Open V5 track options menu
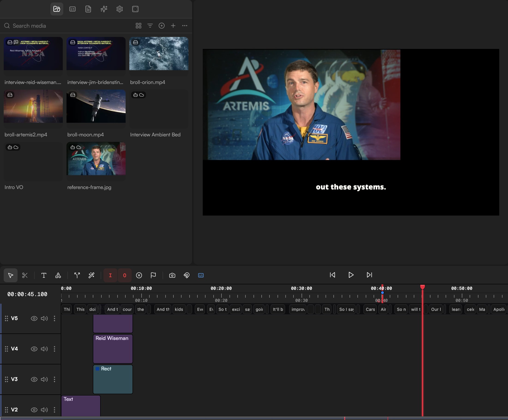Screen dimensions: 508x420 tap(54, 318)
